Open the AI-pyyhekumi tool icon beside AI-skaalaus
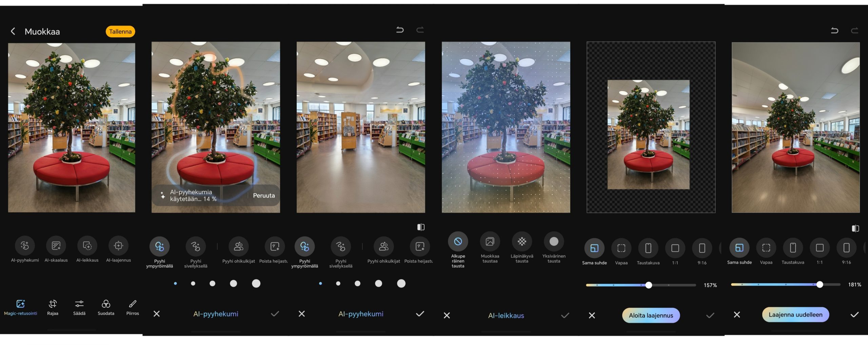Image resolution: width=868 pixels, height=346 pixels. [25, 246]
